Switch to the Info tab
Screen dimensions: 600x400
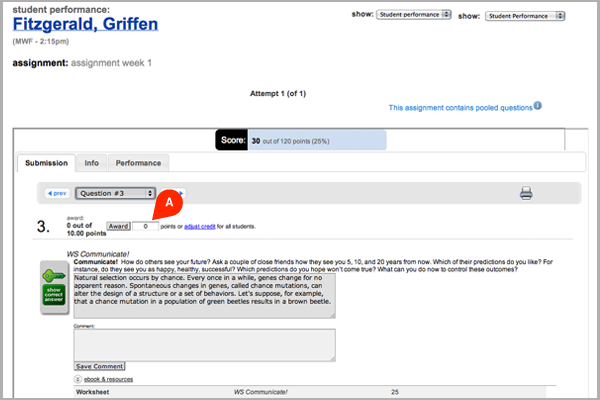click(x=91, y=163)
